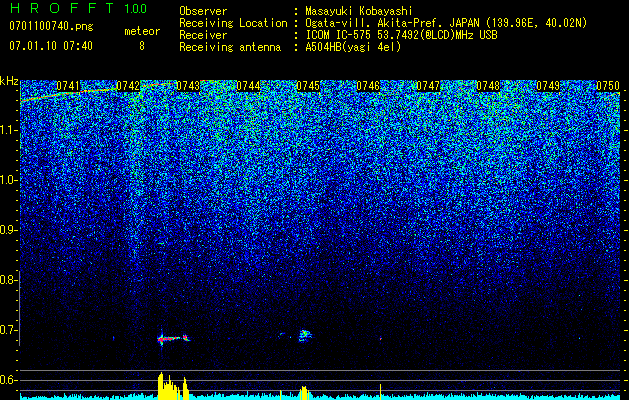This screenshot has height=400, width=629.
Task: Click the yellow amplitude peak near 0745
Action: point(304,392)
